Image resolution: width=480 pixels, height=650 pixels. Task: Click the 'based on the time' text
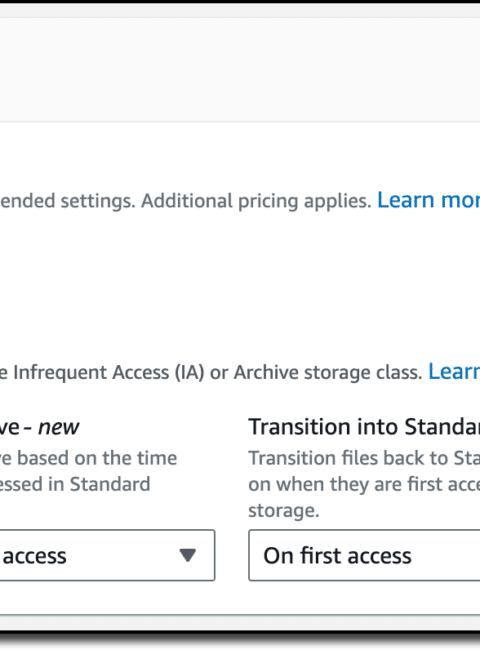pos(97,458)
